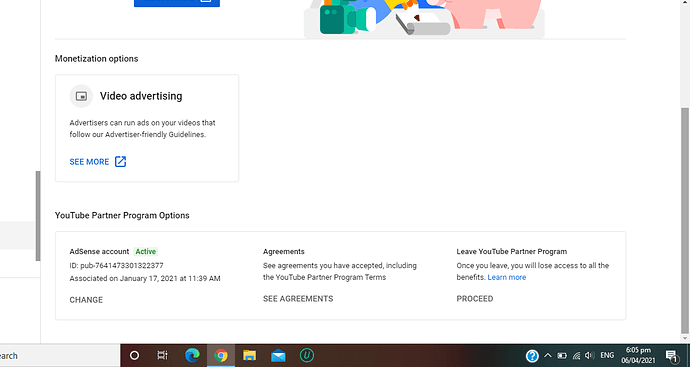
Task: Open the volume control in system tray
Action: [x=590, y=356]
